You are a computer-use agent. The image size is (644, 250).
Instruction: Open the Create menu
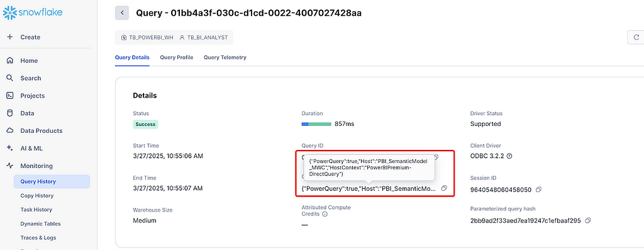pos(24,37)
